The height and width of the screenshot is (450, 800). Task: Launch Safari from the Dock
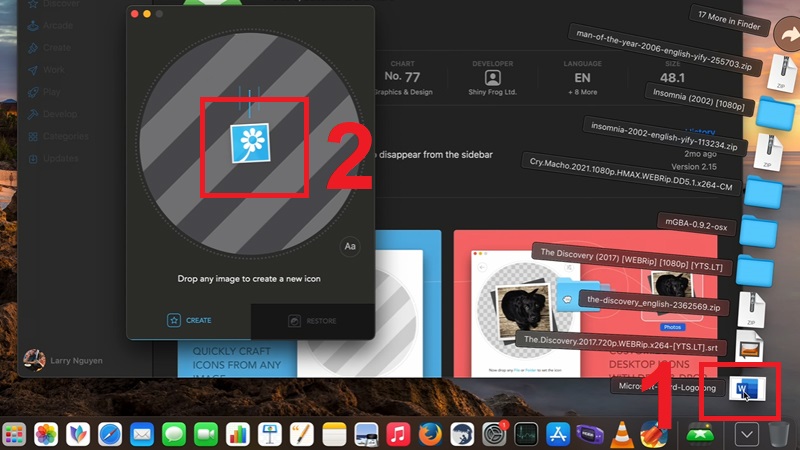110,435
